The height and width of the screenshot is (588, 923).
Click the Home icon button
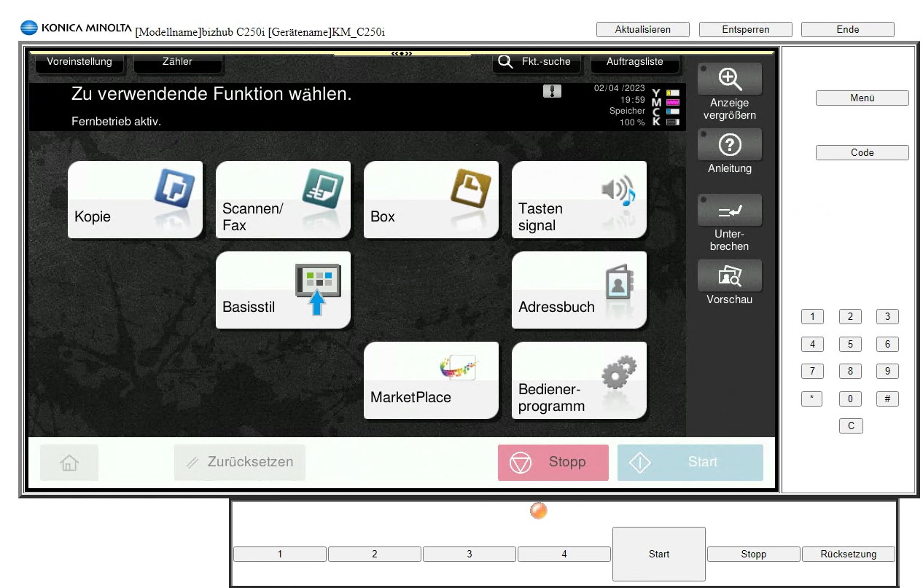[x=69, y=462]
